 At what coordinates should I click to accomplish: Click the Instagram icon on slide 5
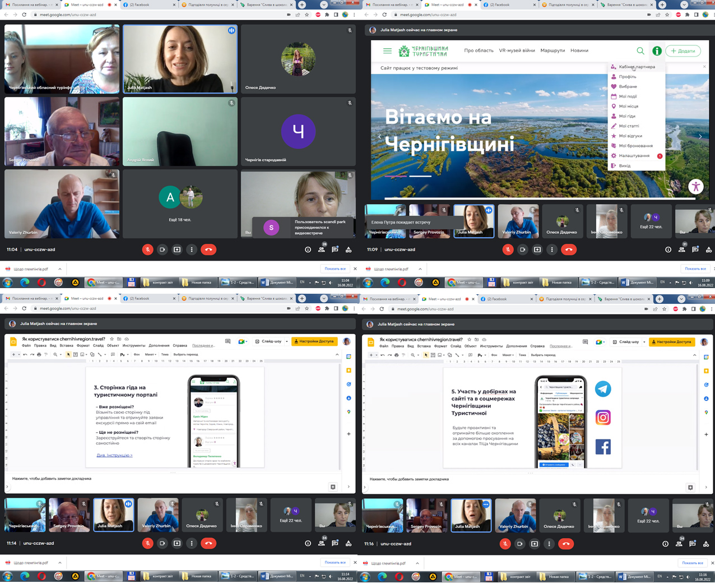coord(603,418)
